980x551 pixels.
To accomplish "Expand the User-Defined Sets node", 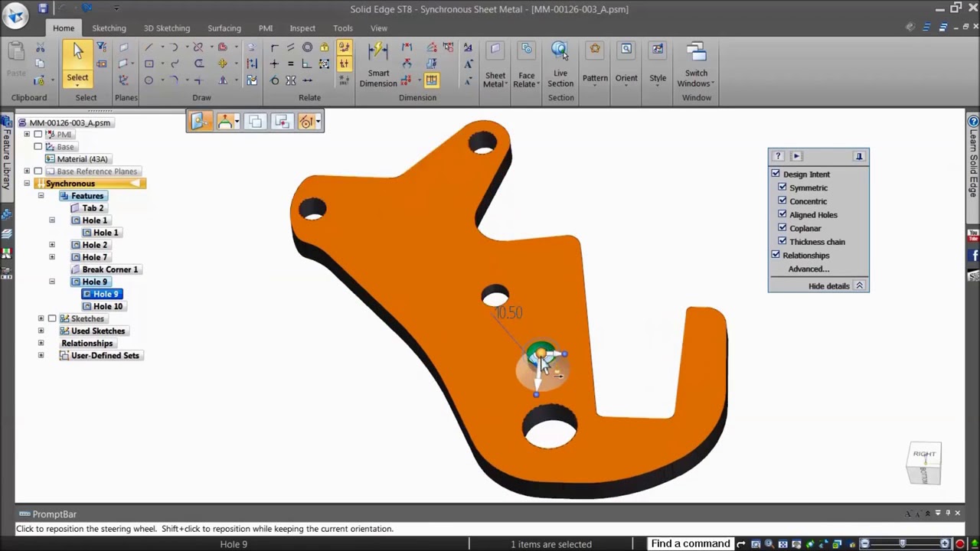I will [x=41, y=355].
